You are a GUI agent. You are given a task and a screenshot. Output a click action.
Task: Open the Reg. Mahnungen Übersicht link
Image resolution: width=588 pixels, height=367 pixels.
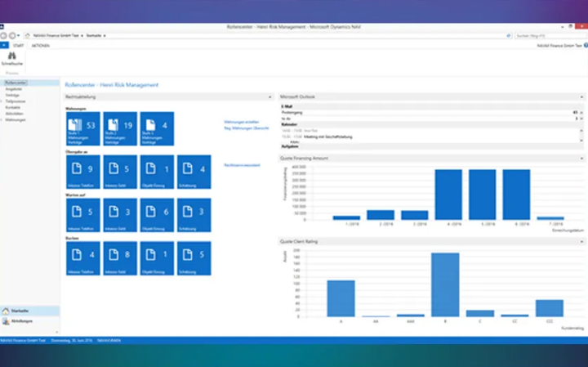(x=247, y=128)
